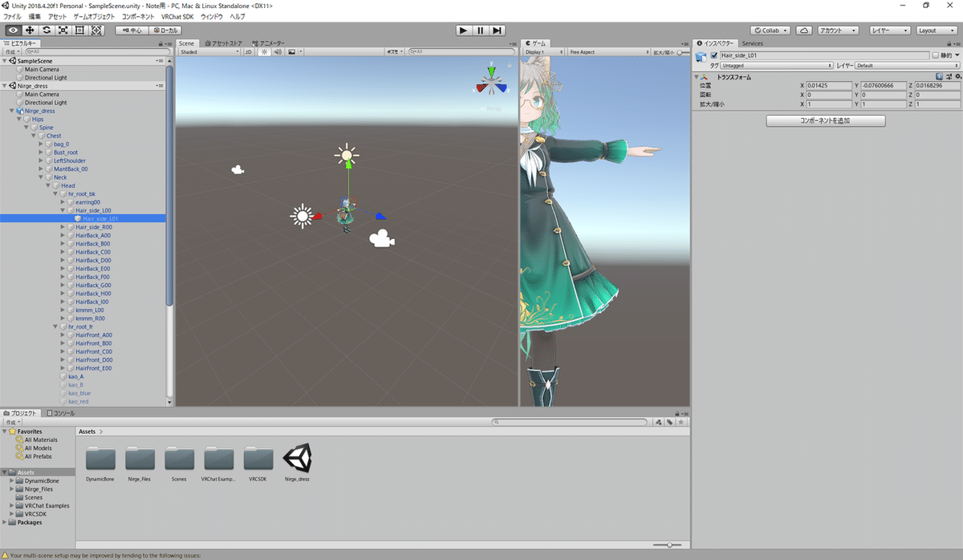Open the Shaded draw mode dropdown
963x560 pixels.
coord(209,51)
